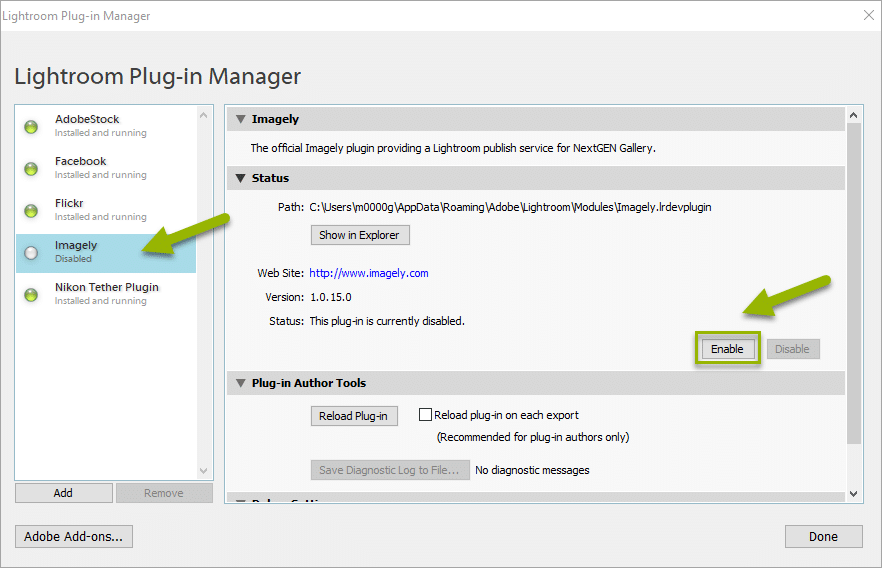Collapse the Status section

tap(240, 179)
